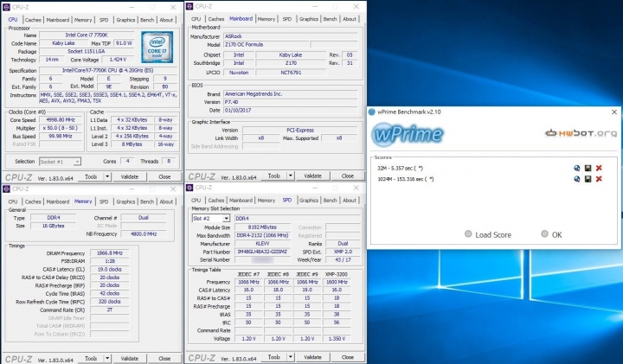
Task: Click the Max TDP 91.0 W value
Action: [x=124, y=43]
